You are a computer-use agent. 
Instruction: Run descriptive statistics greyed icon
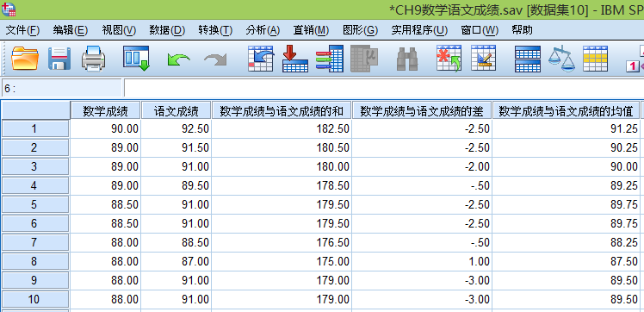364,59
